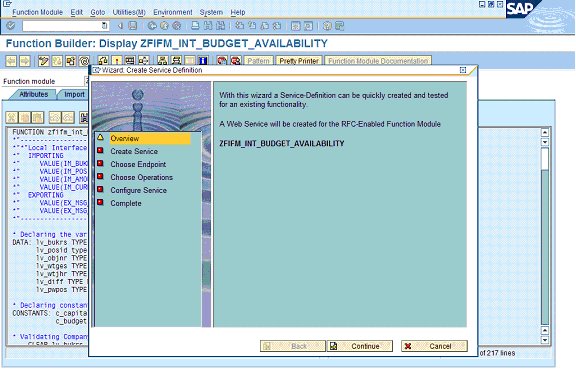The width and height of the screenshot is (576, 381).
Task: Click the Copy icon in editor toolbar
Action: click(25, 117)
